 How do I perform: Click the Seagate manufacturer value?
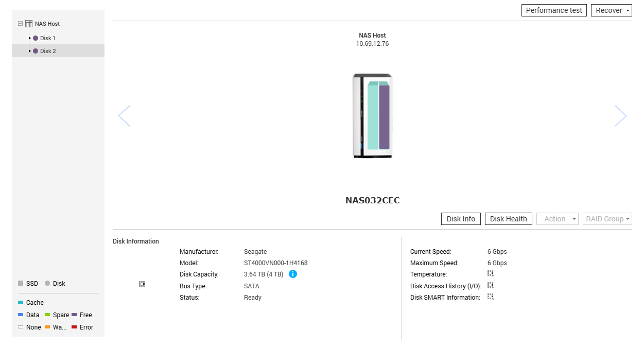pos(255,252)
